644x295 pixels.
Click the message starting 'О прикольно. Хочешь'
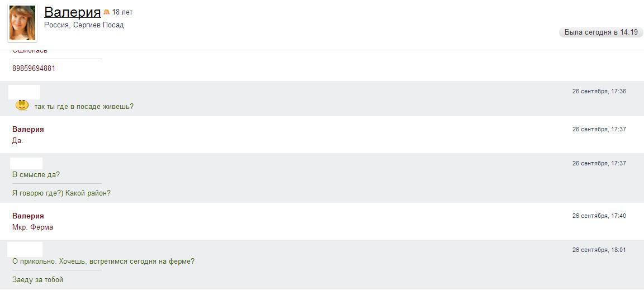coord(103,261)
